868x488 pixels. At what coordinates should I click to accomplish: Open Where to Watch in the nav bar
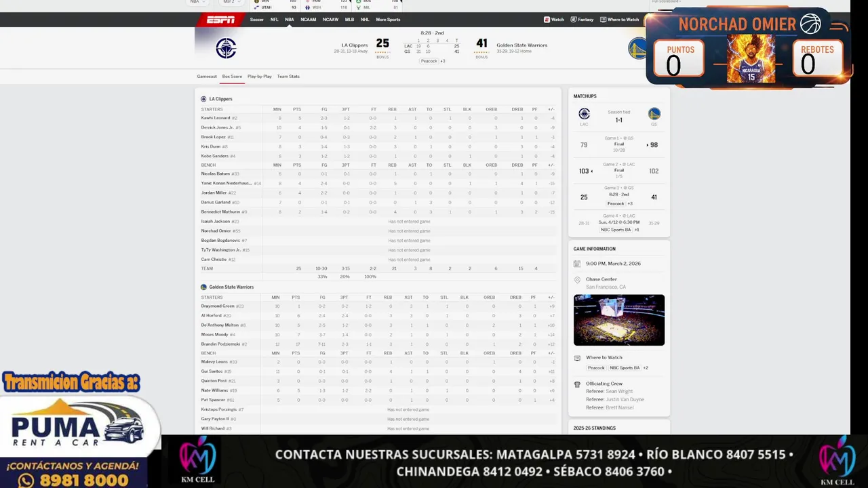[x=620, y=20]
